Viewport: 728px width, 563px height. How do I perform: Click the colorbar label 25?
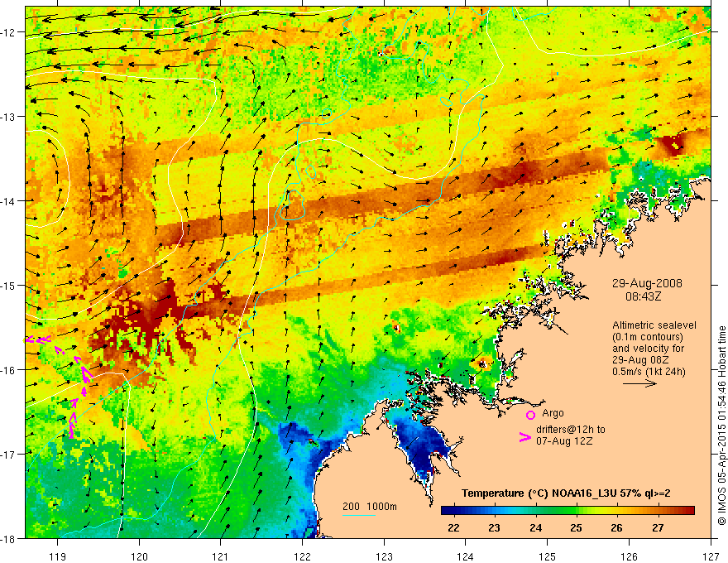576,527
